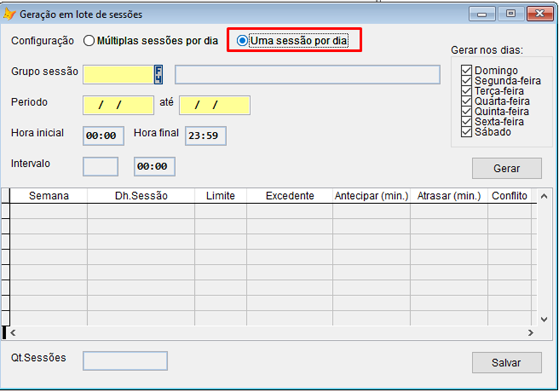559x392 pixels.
Task: Click the empty Intervalo field
Action: tap(100, 167)
